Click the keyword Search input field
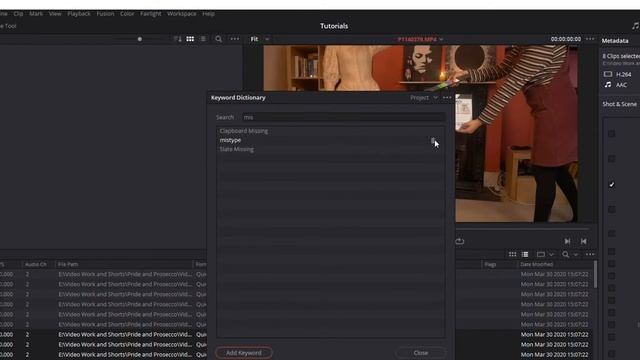640x360 pixels. (x=343, y=117)
